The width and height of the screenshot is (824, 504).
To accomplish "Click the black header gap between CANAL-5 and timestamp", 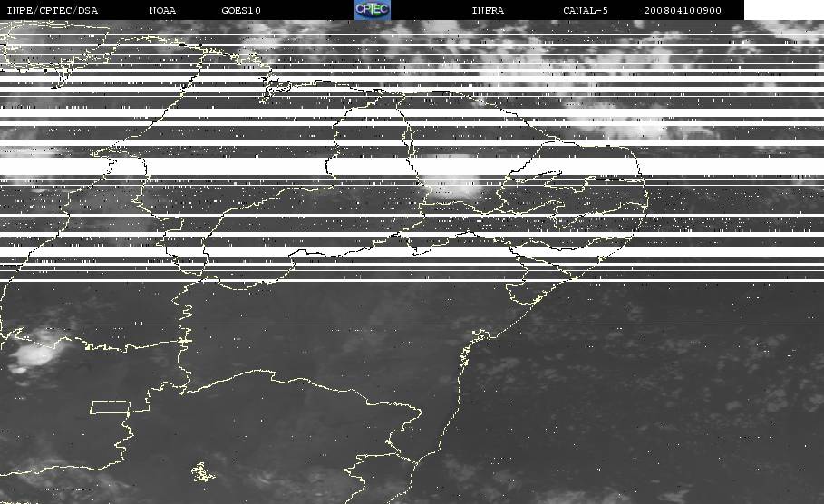I will (625, 10).
